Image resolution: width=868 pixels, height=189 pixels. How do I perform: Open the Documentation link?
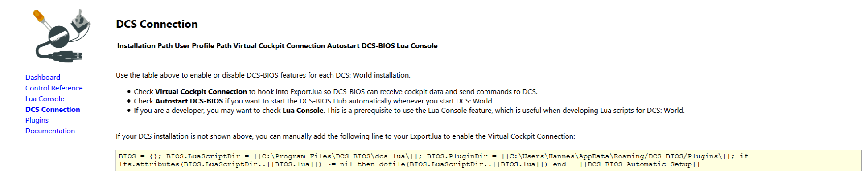point(50,131)
